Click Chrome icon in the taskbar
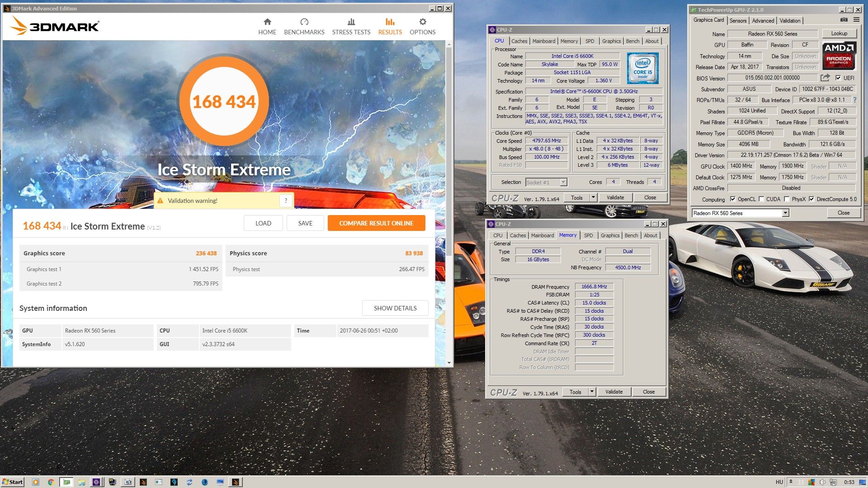 point(51,482)
